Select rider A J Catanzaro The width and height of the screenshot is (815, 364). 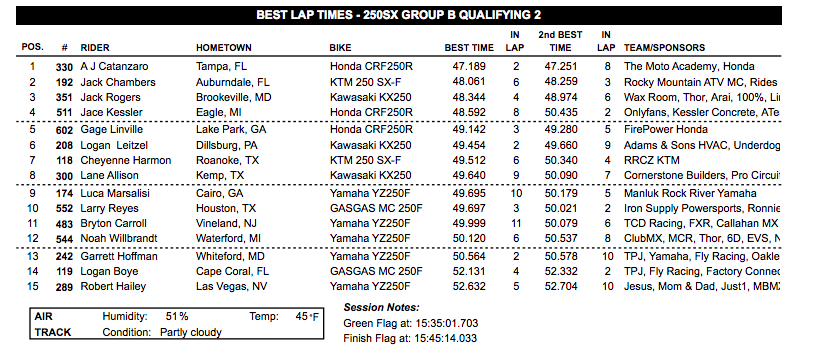pyautogui.click(x=114, y=67)
